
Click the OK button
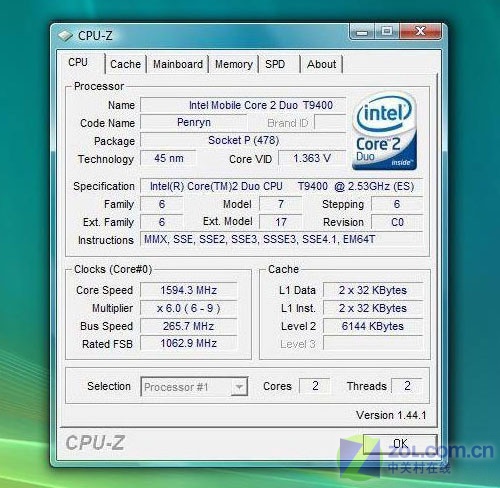tap(400, 444)
